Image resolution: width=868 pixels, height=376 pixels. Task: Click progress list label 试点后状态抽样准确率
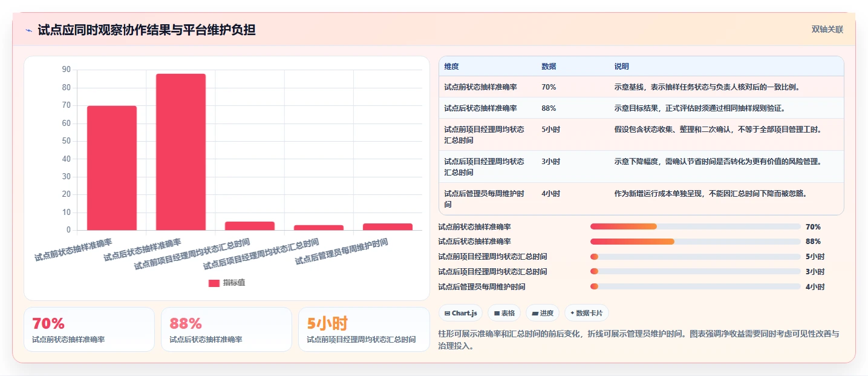tap(474, 242)
